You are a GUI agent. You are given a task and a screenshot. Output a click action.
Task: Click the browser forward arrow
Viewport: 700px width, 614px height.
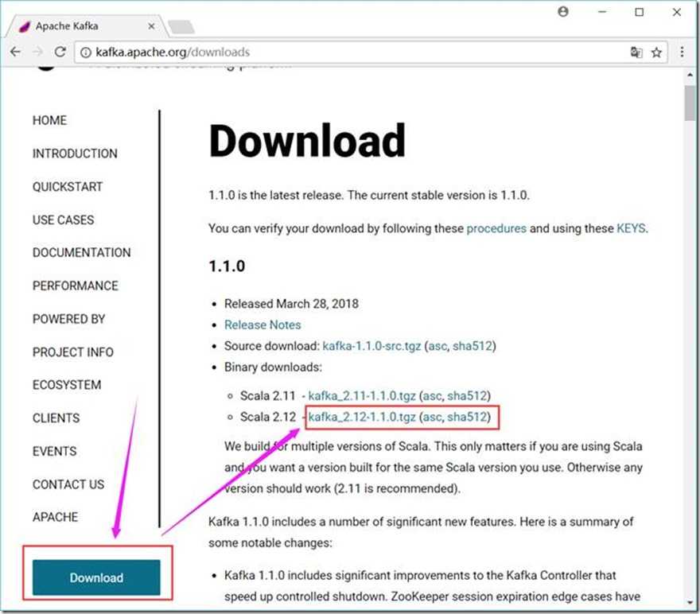(38, 52)
